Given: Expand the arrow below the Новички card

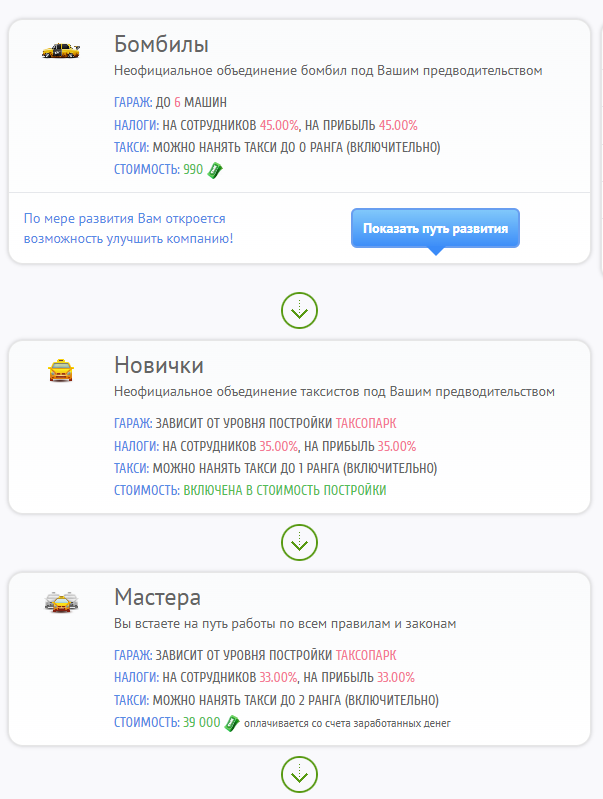Looking at the screenshot, I should coord(299,542).
